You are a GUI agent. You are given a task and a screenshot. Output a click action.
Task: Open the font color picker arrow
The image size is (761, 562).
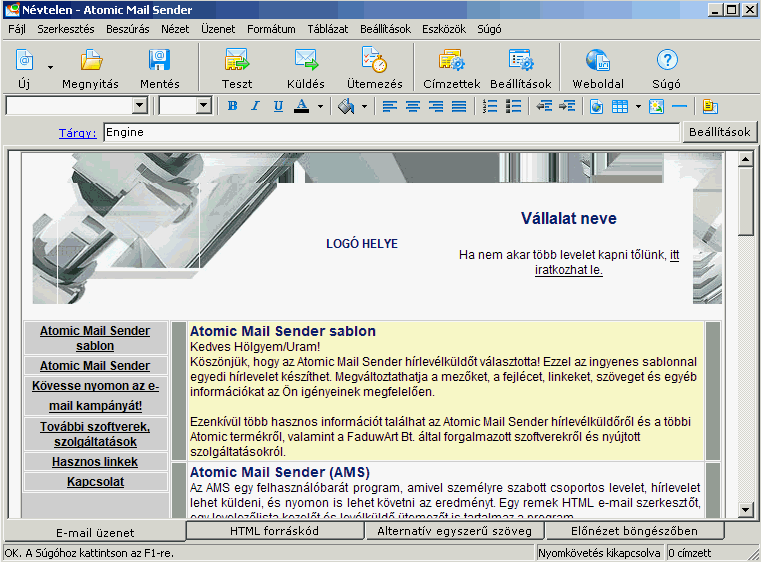click(x=320, y=106)
